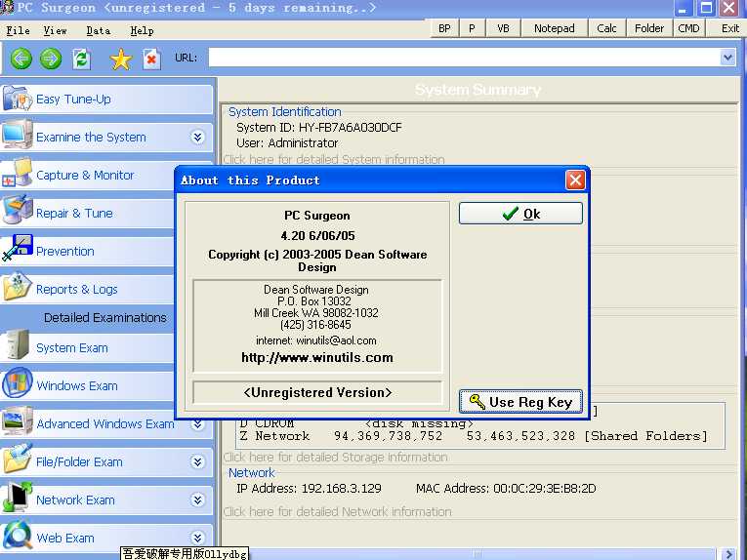Open the URL dropdown arrow
The height and width of the screenshot is (560, 747).
[727, 58]
